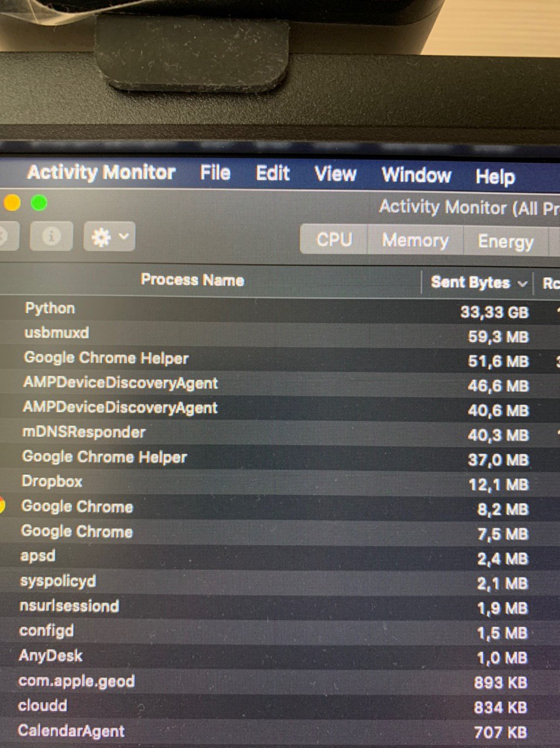Sort by the Sent Bytes column header
560x748 pixels.
(x=470, y=283)
